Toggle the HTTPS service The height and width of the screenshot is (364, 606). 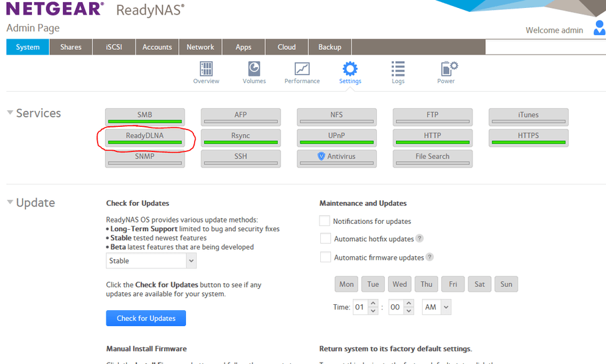coord(528,137)
